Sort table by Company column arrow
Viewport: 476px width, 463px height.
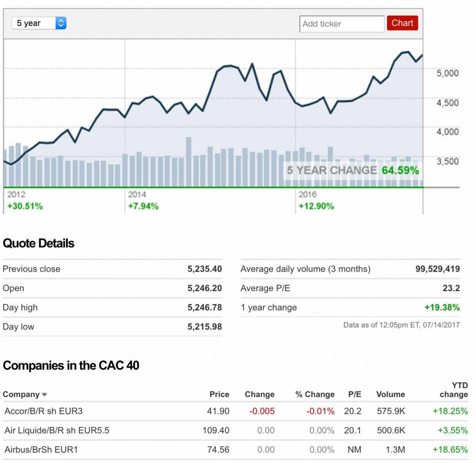(45, 395)
